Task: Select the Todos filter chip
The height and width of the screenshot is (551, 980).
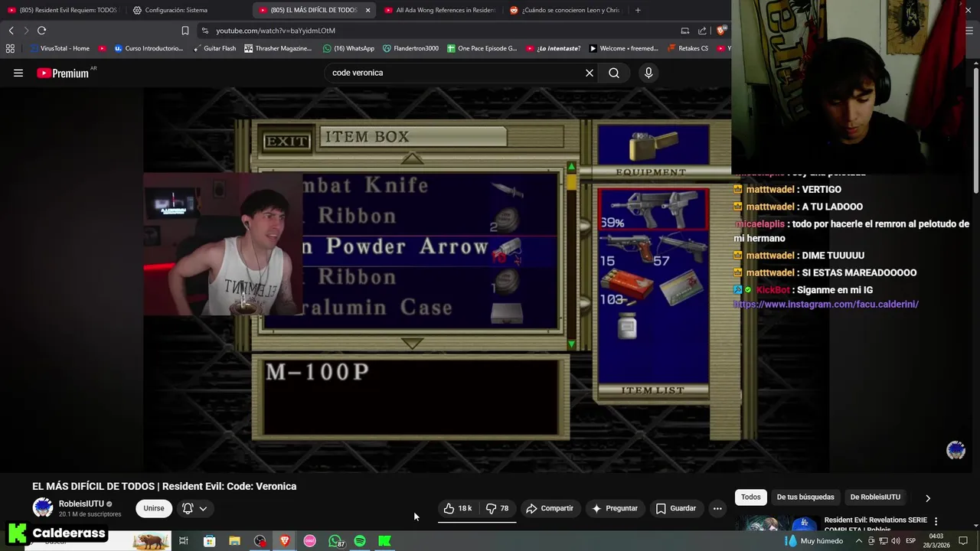Action: click(x=751, y=497)
